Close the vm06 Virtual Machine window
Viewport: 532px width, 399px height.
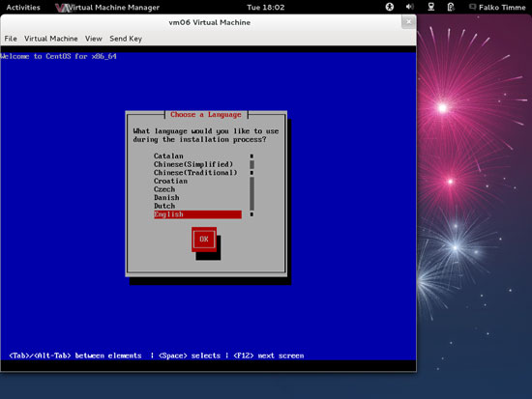coord(408,22)
